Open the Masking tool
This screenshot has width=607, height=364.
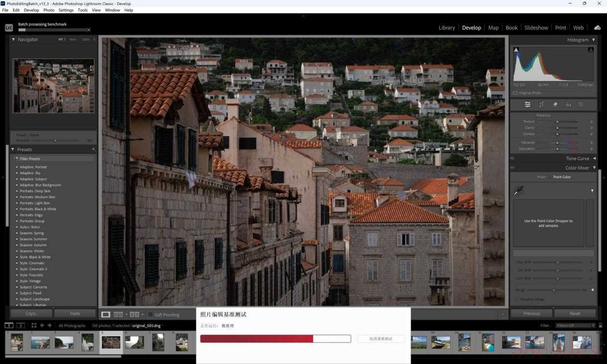tap(581, 105)
